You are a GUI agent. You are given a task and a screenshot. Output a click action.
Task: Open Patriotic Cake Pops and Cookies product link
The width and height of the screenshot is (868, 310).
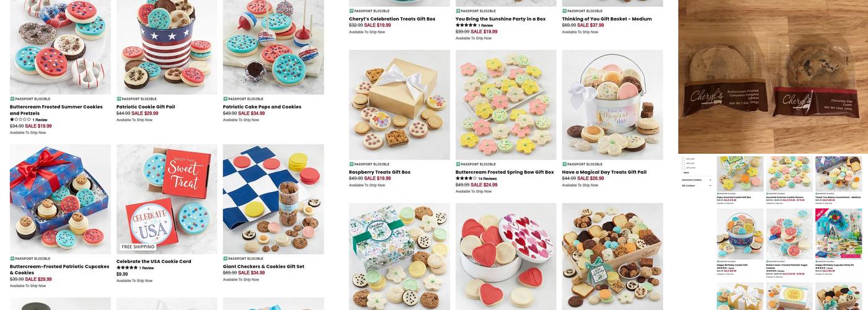(x=262, y=107)
